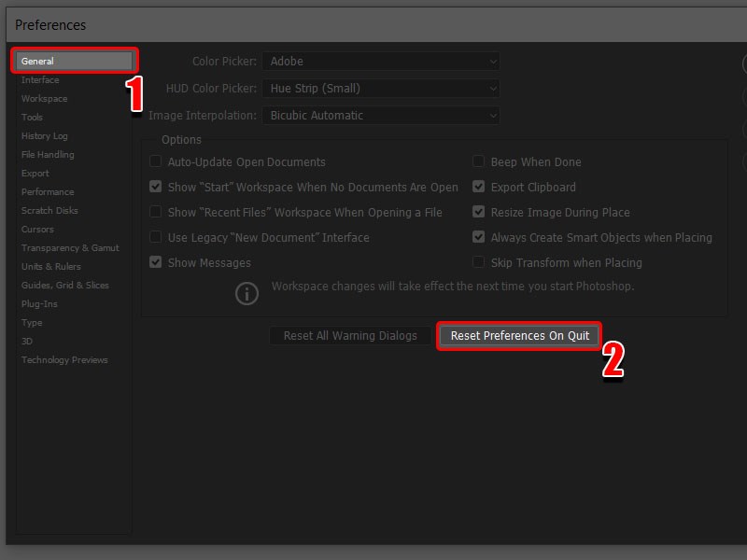Screen dimensions: 747x560
Task: Open the Interface preferences section
Action: point(41,79)
